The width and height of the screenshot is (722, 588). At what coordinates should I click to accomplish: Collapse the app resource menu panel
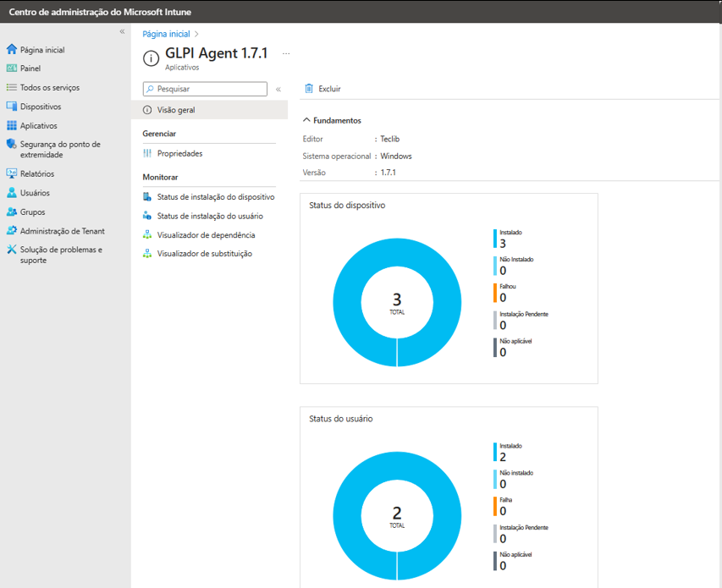tap(278, 90)
